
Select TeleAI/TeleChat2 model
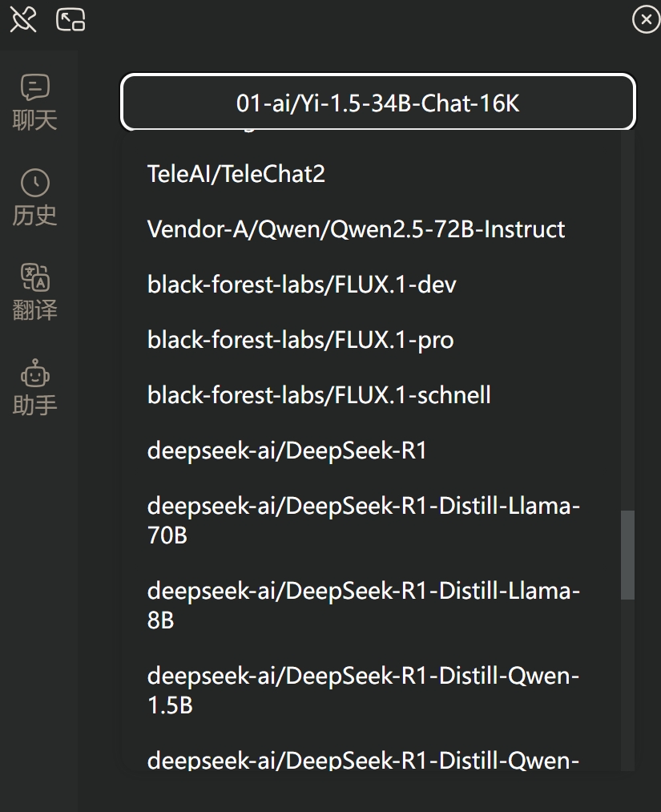click(371, 174)
